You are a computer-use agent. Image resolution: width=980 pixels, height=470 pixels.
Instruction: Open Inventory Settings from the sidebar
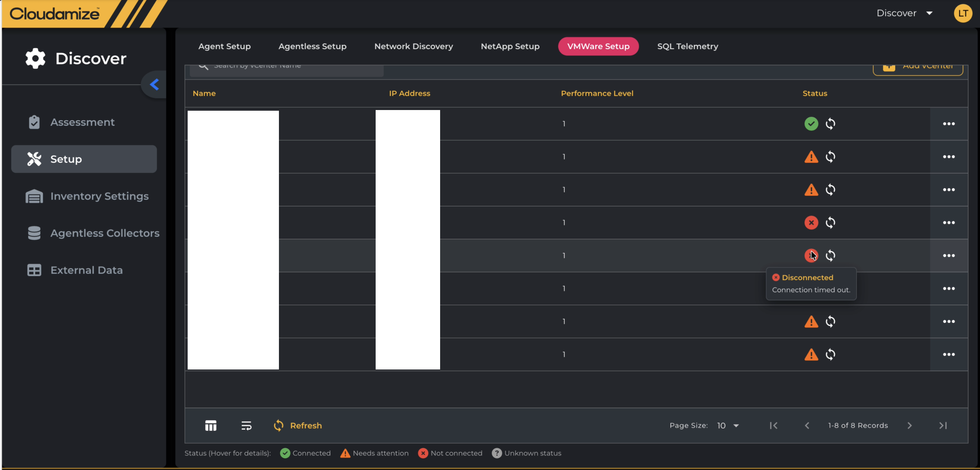coord(87,196)
